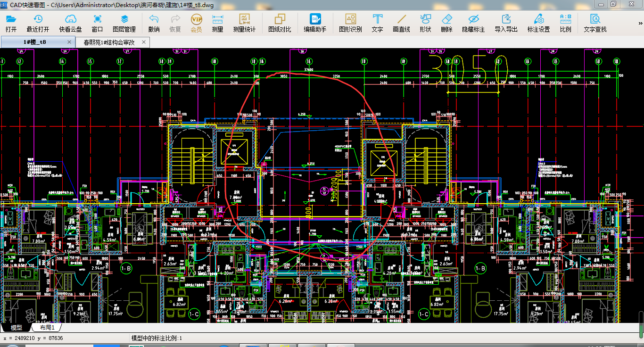The height and width of the screenshot is (347, 644).
Task: Click the 17.75m² room area label on left
Action: click(x=116, y=314)
